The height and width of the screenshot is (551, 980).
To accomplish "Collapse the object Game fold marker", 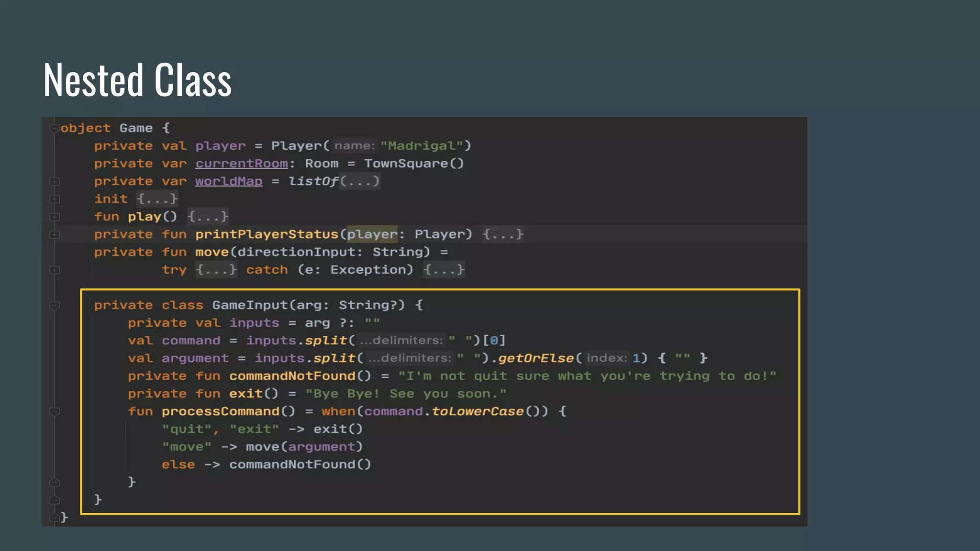I will 54,128.
